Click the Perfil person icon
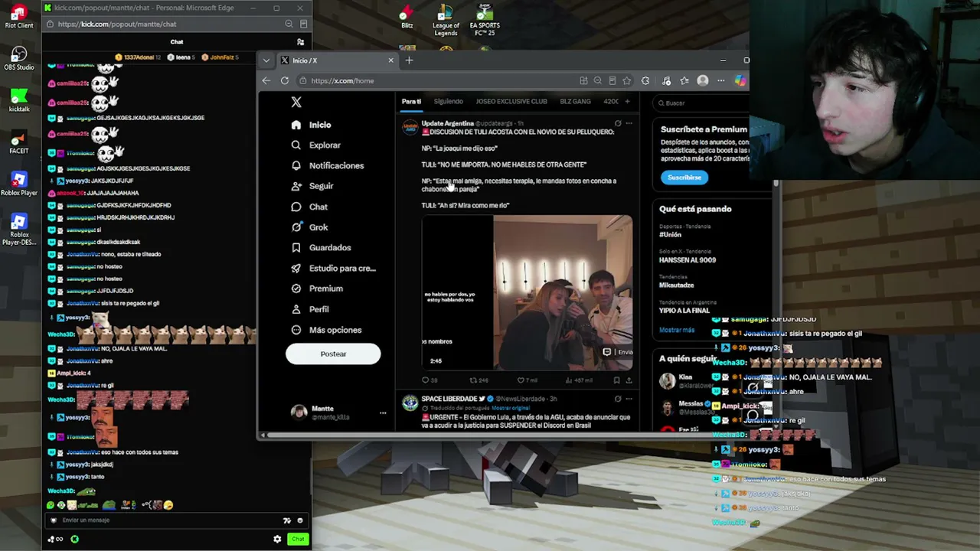 coord(296,309)
